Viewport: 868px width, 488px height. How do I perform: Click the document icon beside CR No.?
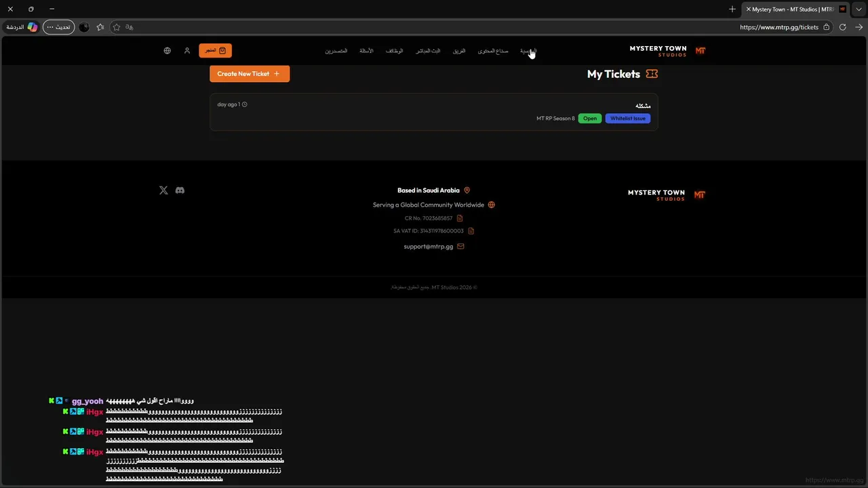click(x=460, y=218)
